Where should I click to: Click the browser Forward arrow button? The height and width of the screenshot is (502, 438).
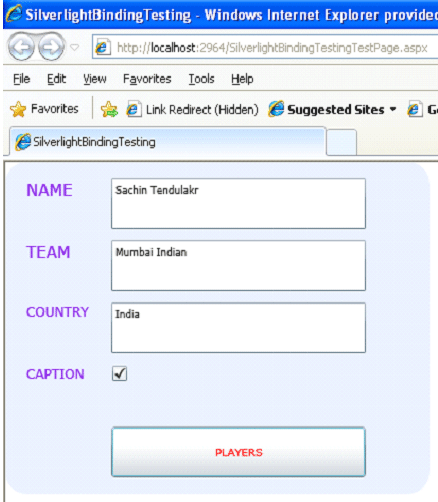click(51, 47)
